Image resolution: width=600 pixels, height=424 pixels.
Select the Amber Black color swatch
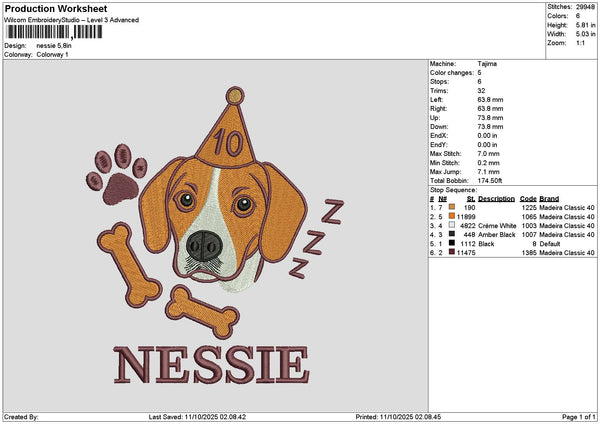(x=453, y=234)
